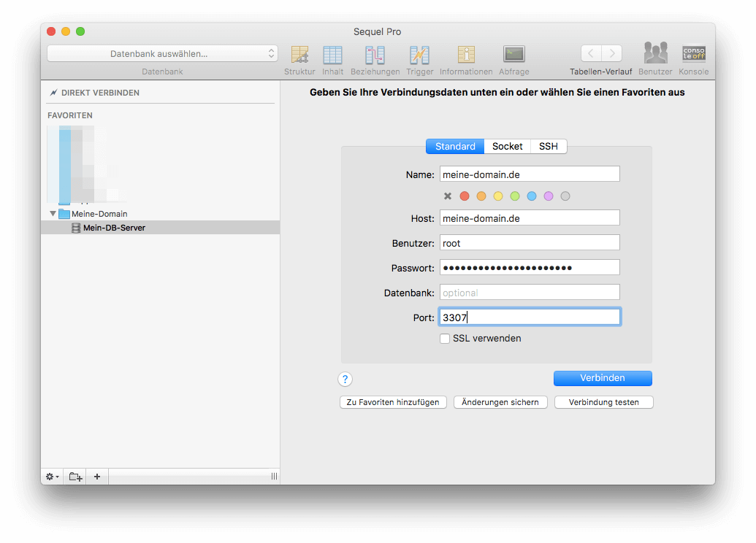756x543 pixels.
Task: Pick the orange favorite color
Action: [481, 196]
